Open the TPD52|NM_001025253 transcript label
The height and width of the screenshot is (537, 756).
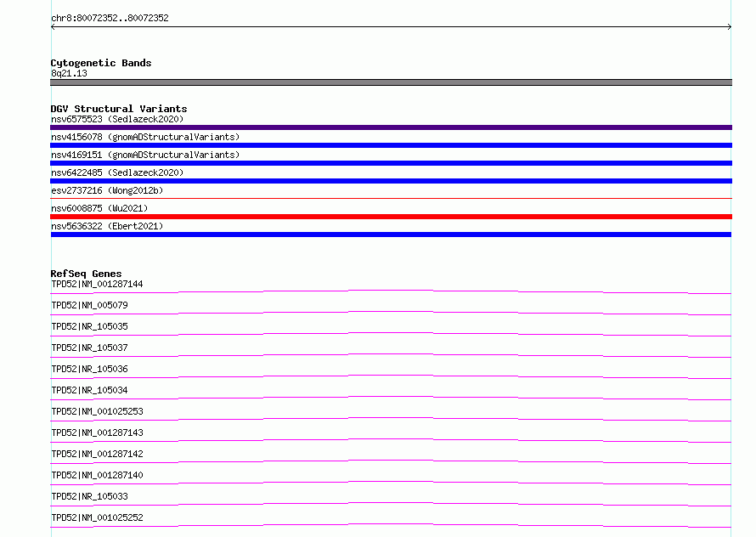97,411
